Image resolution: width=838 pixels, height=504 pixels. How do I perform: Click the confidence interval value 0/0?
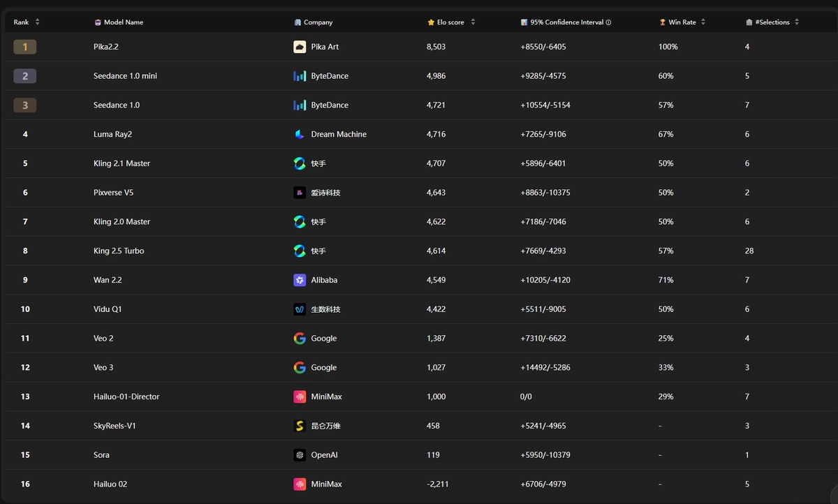click(x=526, y=396)
